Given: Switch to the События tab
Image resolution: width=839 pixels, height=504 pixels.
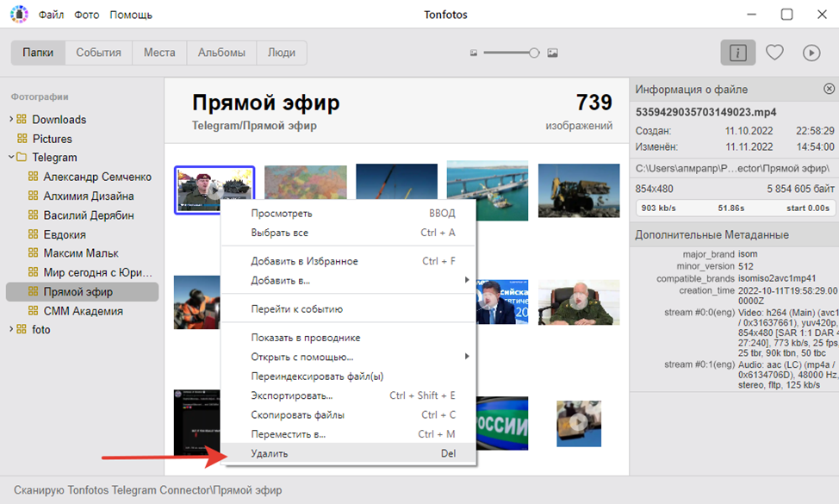Looking at the screenshot, I should [98, 53].
